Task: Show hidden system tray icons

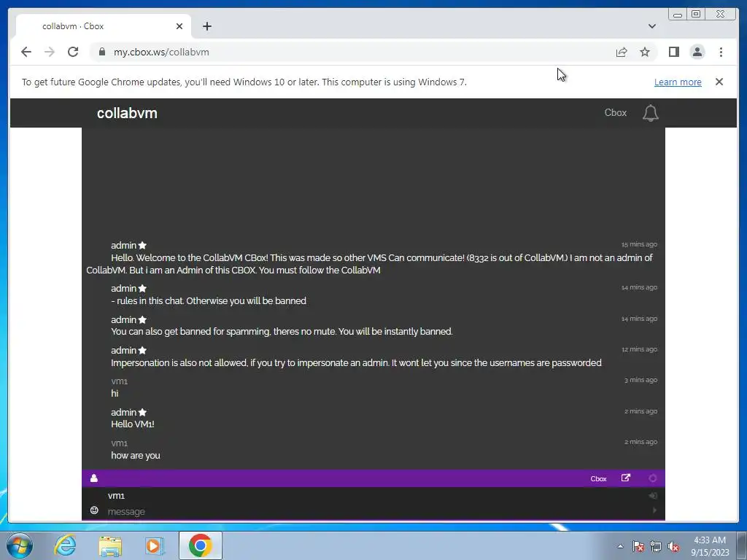Action: [x=620, y=546]
